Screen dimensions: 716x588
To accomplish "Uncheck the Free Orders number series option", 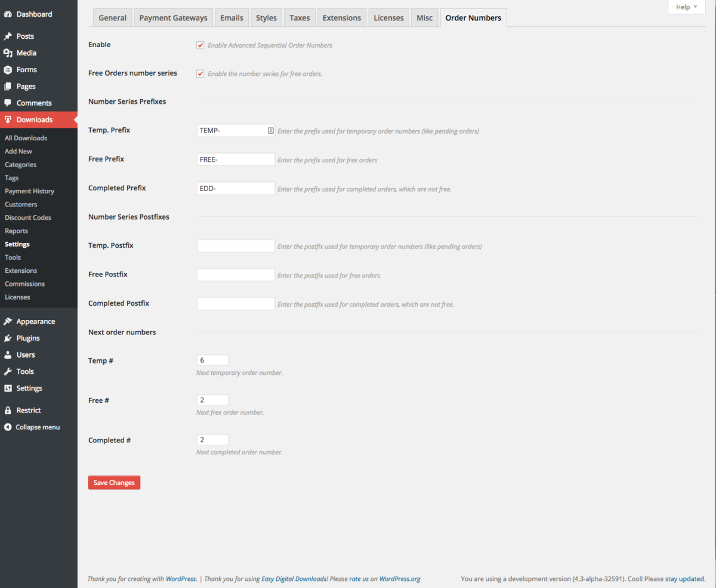I will click(x=200, y=73).
